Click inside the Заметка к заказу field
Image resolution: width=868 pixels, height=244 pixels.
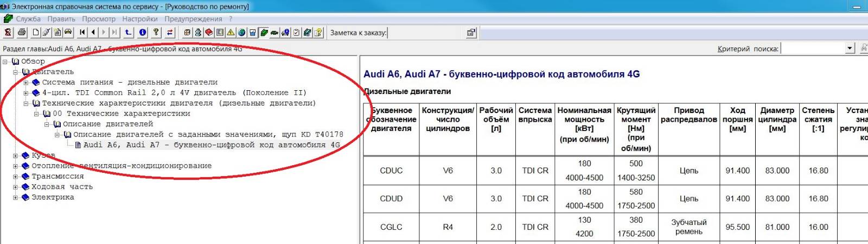(425, 33)
